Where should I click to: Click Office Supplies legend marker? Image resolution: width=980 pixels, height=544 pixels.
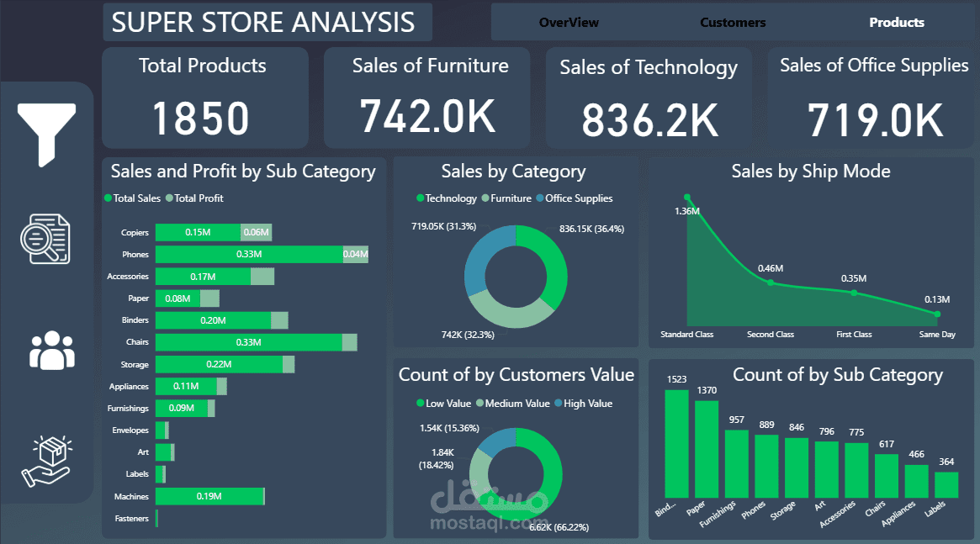(x=540, y=198)
